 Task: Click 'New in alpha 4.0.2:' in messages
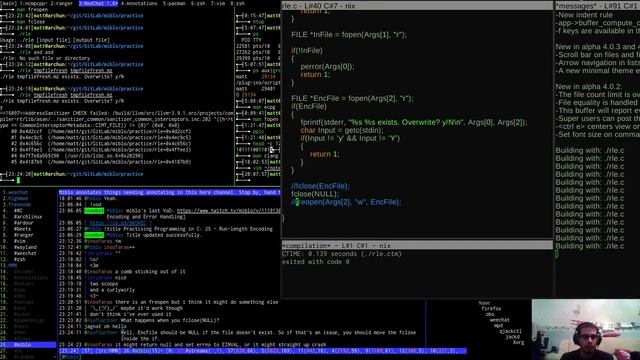click(x=589, y=87)
